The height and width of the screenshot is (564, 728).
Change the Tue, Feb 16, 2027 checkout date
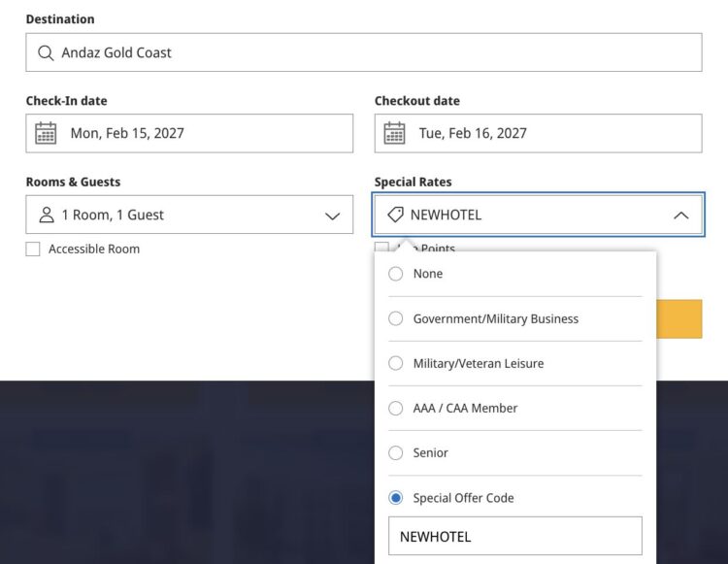pos(538,133)
